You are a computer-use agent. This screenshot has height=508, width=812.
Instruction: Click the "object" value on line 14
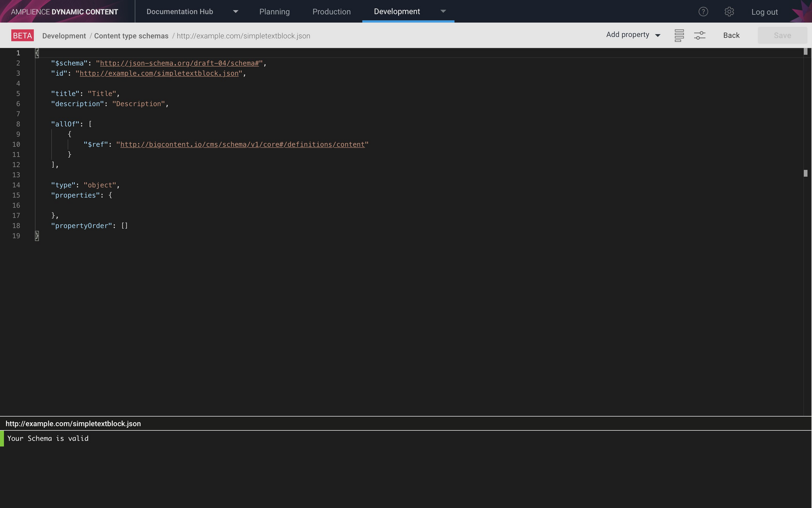(x=100, y=185)
